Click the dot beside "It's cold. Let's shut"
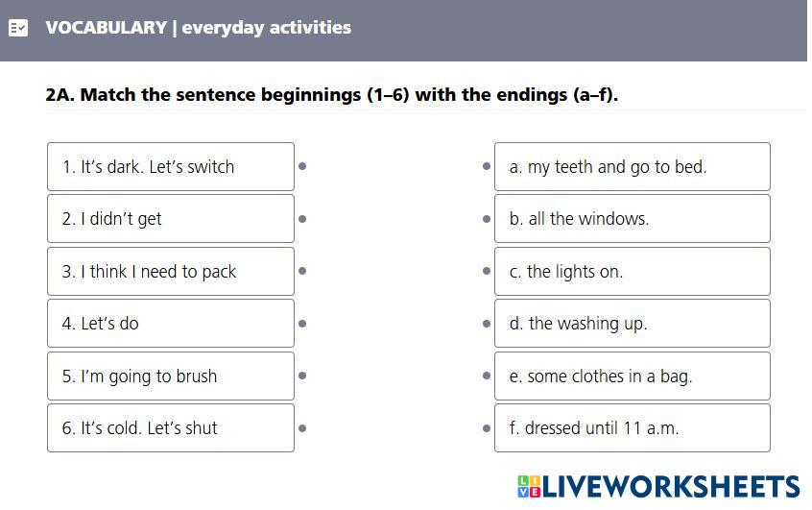 point(302,428)
